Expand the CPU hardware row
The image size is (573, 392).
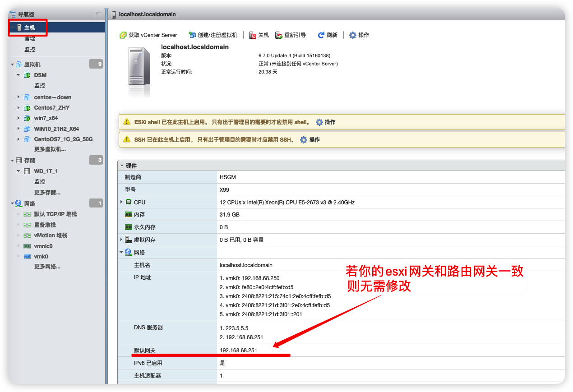pyautogui.click(x=121, y=202)
